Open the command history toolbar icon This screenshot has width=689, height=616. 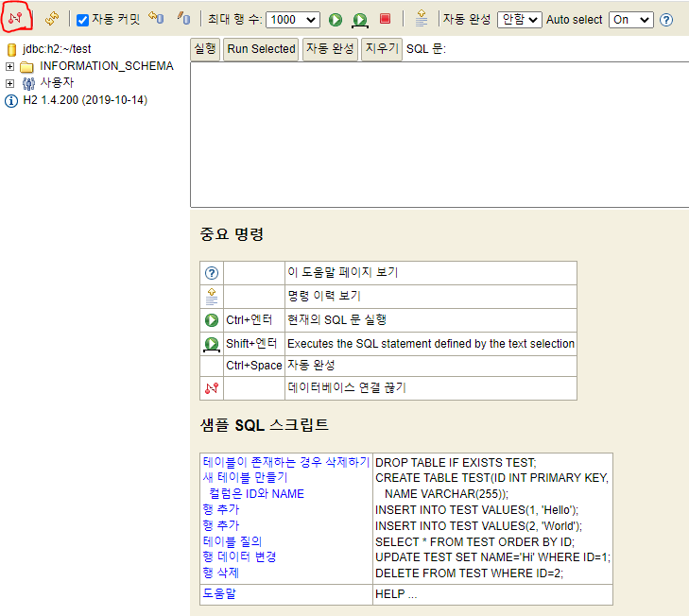point(421,19)
